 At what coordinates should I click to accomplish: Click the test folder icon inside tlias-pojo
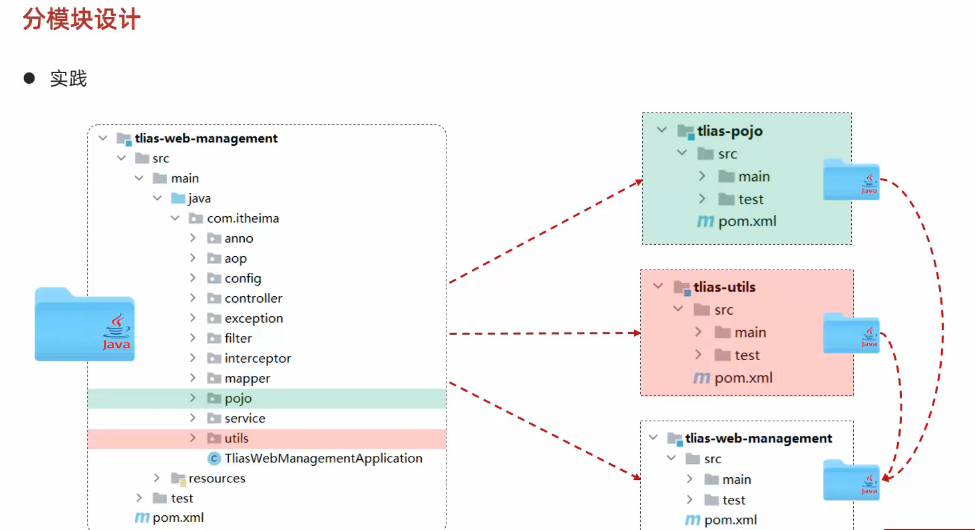click(x=726, y=199)
